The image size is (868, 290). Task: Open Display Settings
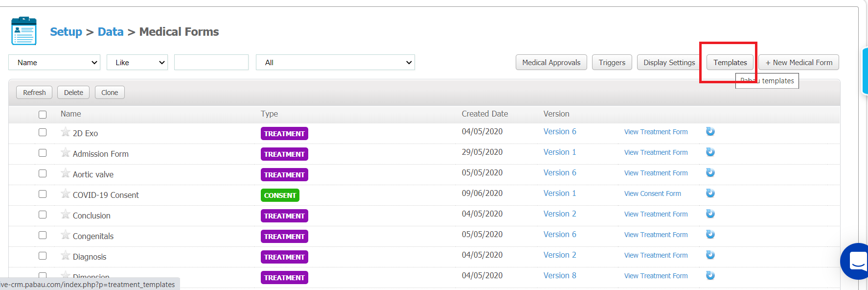[669, 62]
